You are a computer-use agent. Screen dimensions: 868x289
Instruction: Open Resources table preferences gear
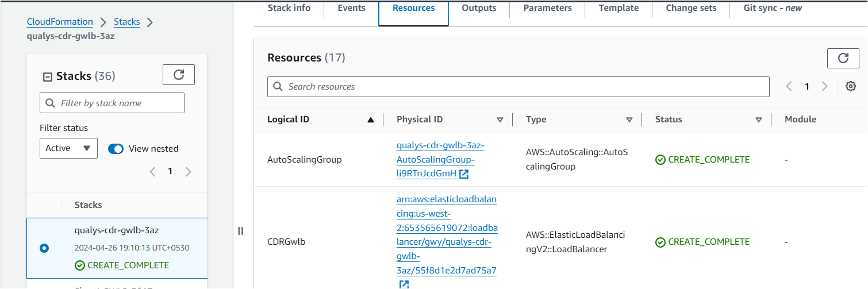click(851, 86)
